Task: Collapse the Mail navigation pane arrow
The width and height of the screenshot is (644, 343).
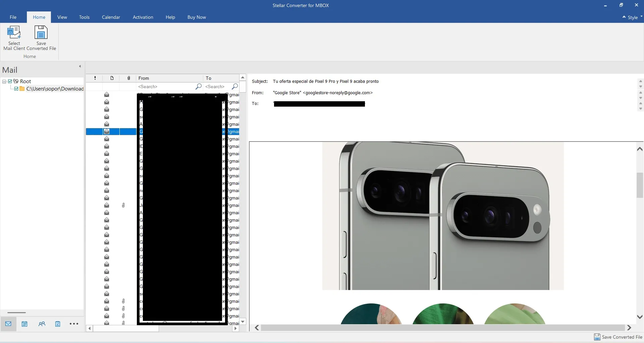Action: [x=80, y=66]
